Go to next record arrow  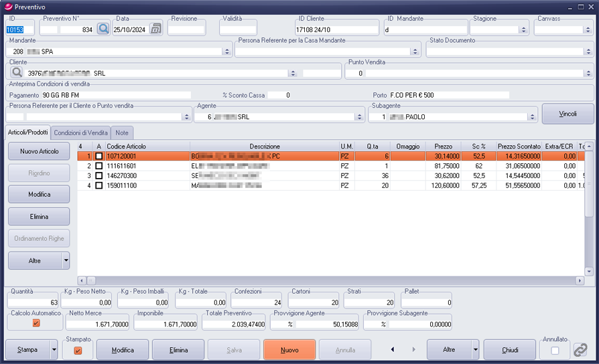pyautogui.click(x=413, y=350)
